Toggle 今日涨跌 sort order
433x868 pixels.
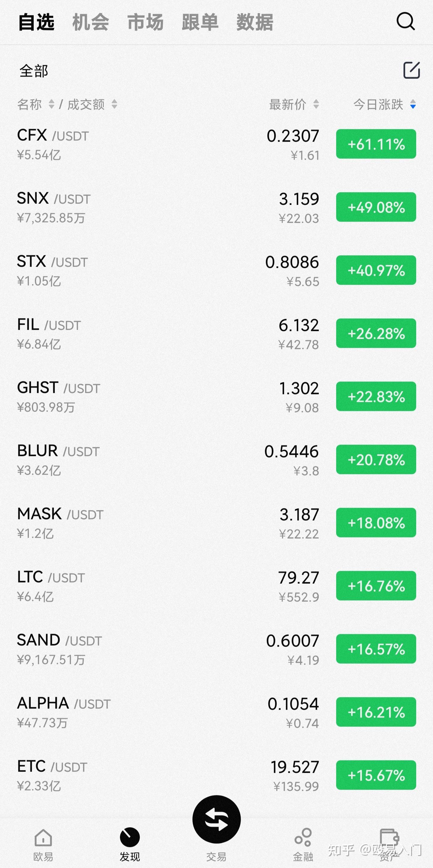click(385, 104)
